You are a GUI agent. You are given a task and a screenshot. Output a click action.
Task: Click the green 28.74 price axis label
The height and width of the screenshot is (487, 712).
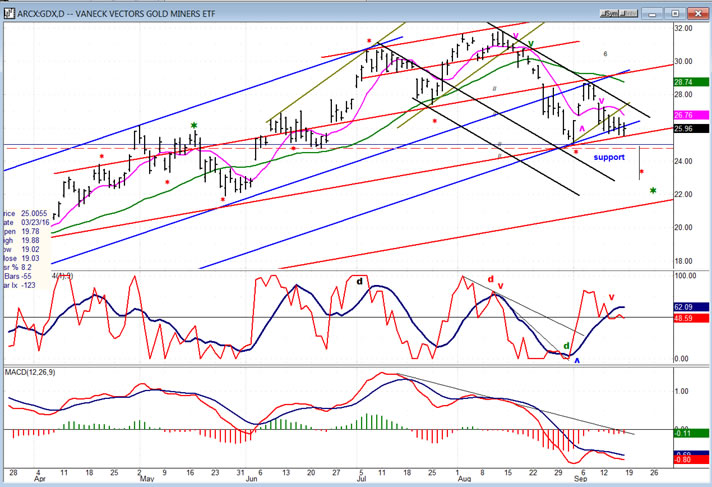coord(691,82)
